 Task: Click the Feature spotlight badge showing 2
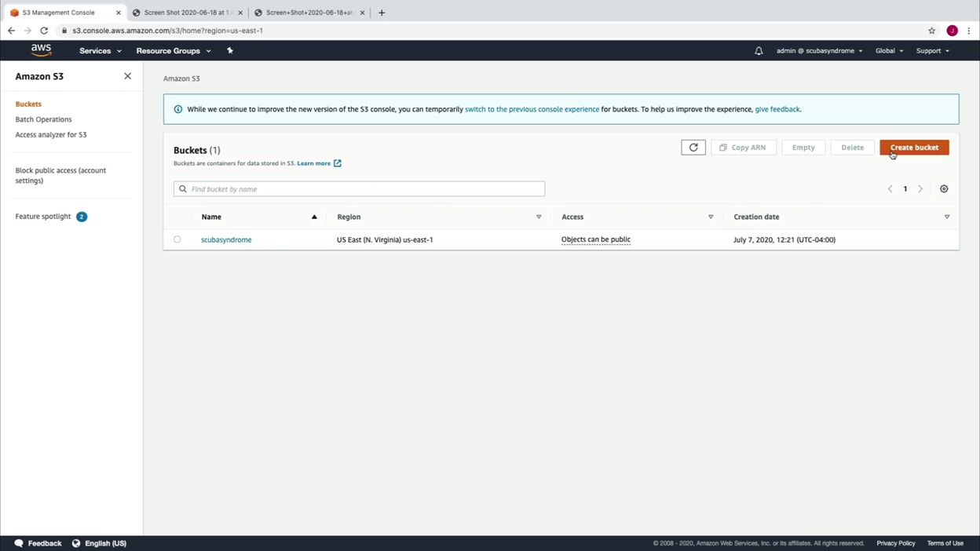click(x=82, y=217)
